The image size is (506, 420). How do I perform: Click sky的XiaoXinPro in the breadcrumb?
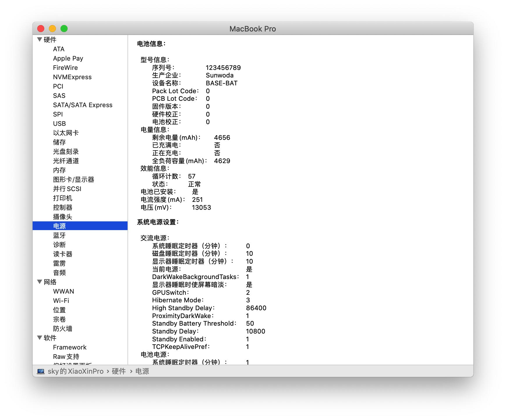coord(76,372)
